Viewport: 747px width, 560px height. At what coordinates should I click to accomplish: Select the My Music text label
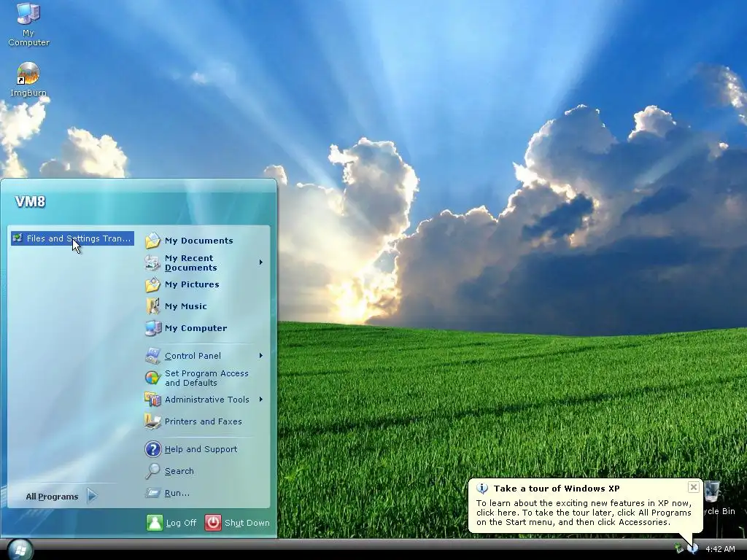point(186,306)
